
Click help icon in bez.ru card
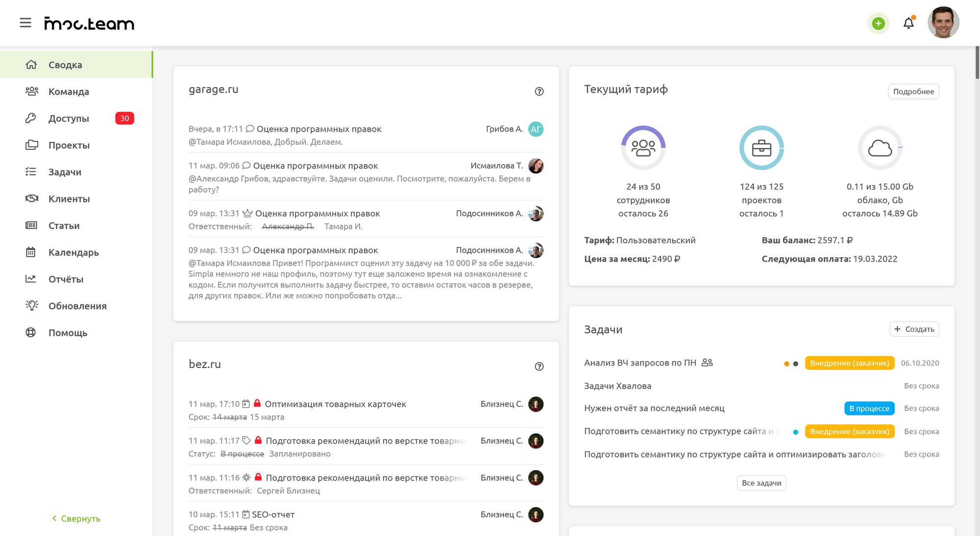(539, 366)
